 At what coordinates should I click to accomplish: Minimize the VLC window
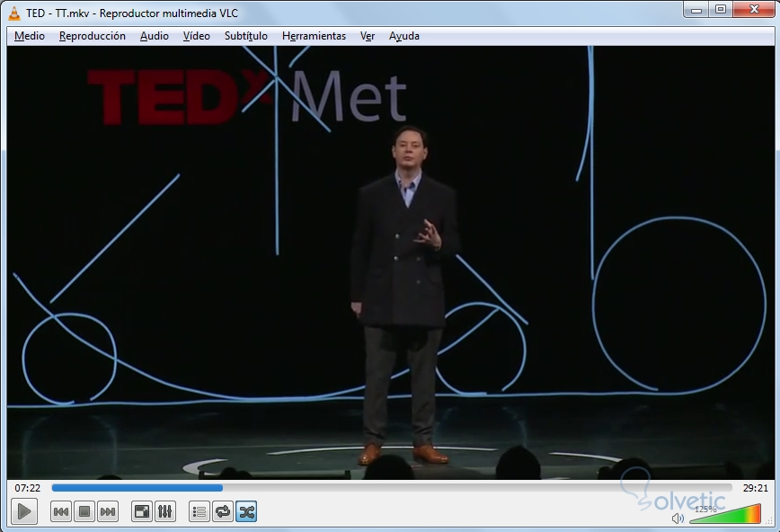pos(696,10)
